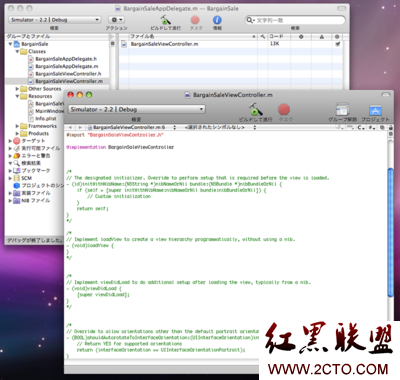Click the Project Symbols blue cube icon
The width and height of the screenshot is (400, 380).
tap(17, 185)
